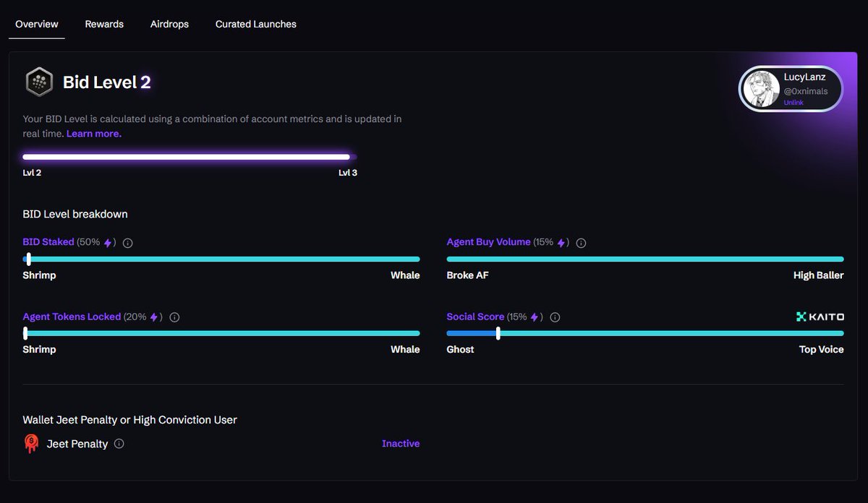The height and width of the screenshot is (503, 868).
Task: Click the BID Level breakdown heading
Action: pos(75,215)
